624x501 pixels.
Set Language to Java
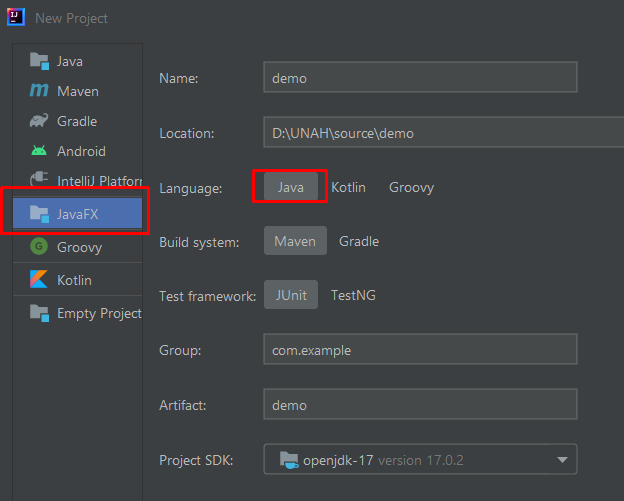tap(291, 187)
